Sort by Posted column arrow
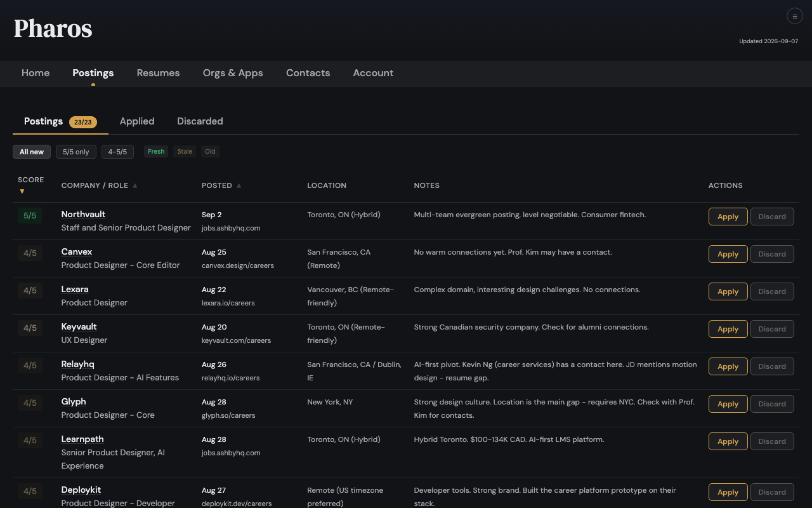 239,185
